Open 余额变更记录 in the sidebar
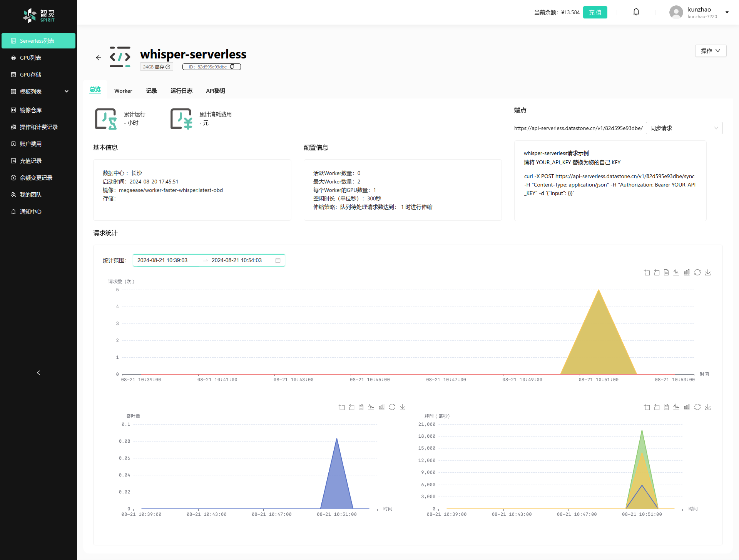The height and width of the screenshot is (560, 739). tap(38, 178)
